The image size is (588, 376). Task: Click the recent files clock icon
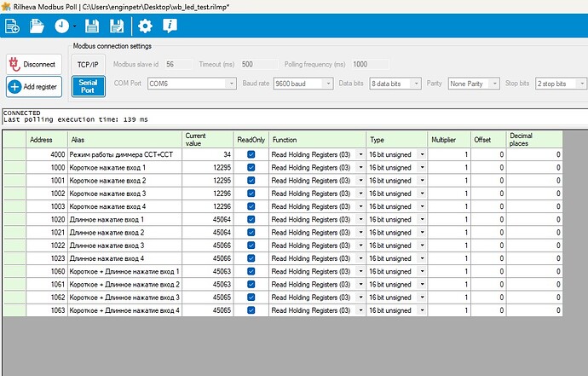61,26
